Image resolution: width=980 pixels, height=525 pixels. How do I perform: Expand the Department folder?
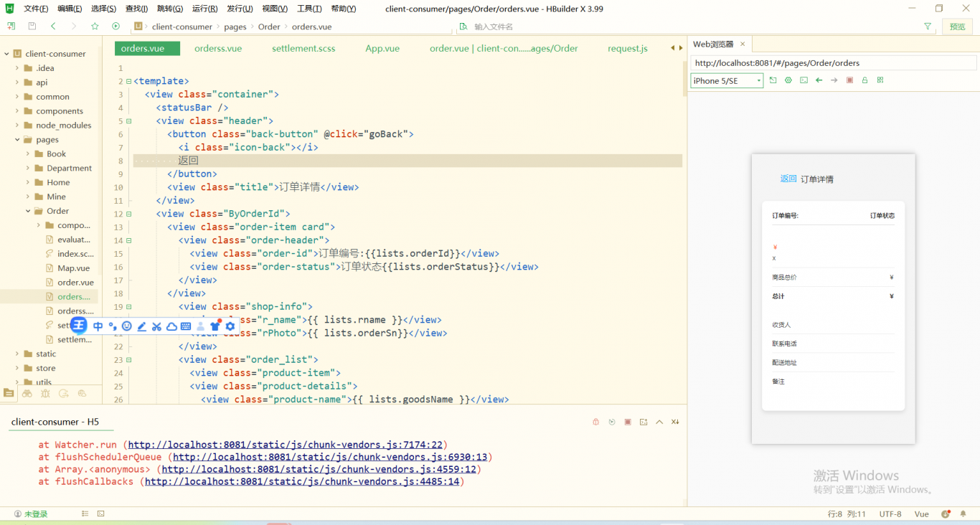pos(28,169)
